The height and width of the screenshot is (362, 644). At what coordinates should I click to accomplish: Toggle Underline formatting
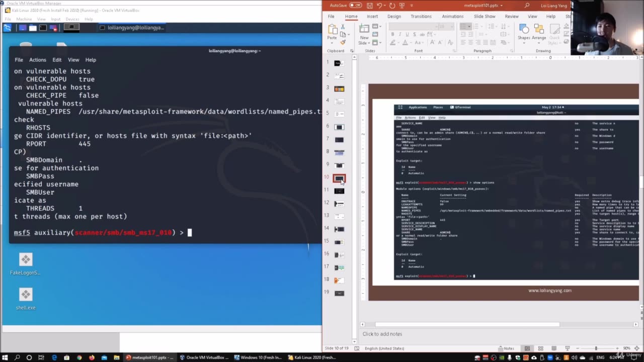(x=408, y=35)
